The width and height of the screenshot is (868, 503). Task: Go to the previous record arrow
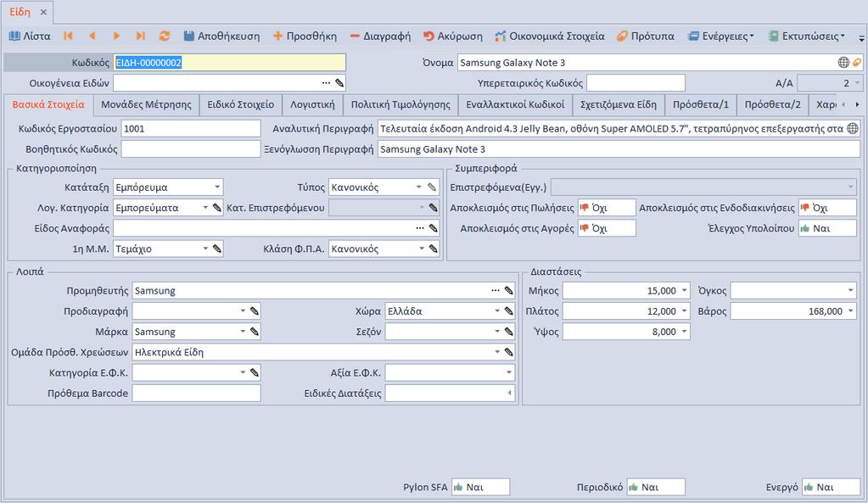pyautogui.click(x=92, y=36)
